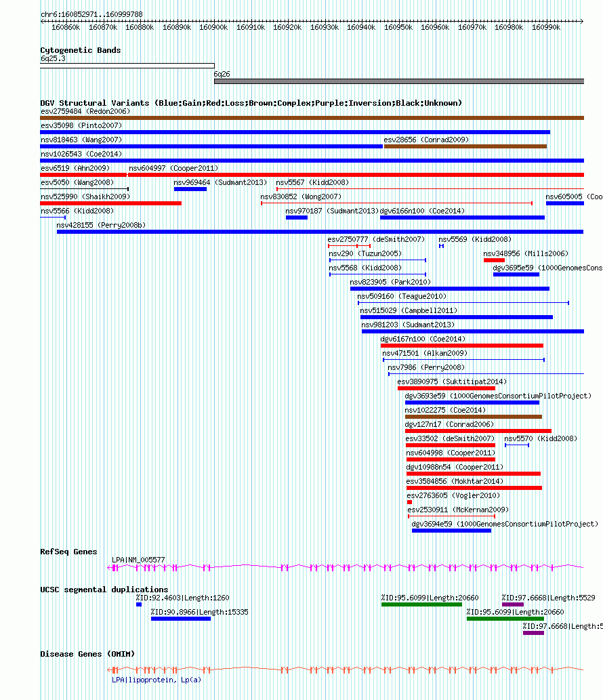Select nsv969464 (Sudmant2013) label

point(220,182)
